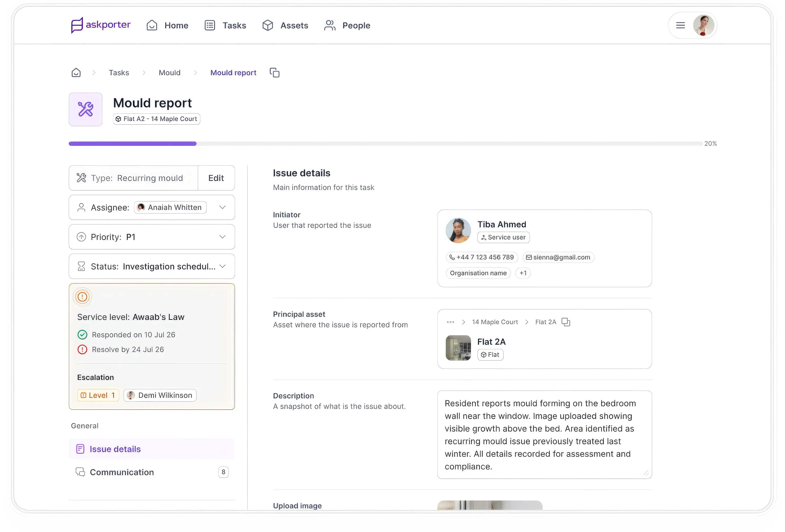Expand the Status dropdown

click(x=222, y=266)
